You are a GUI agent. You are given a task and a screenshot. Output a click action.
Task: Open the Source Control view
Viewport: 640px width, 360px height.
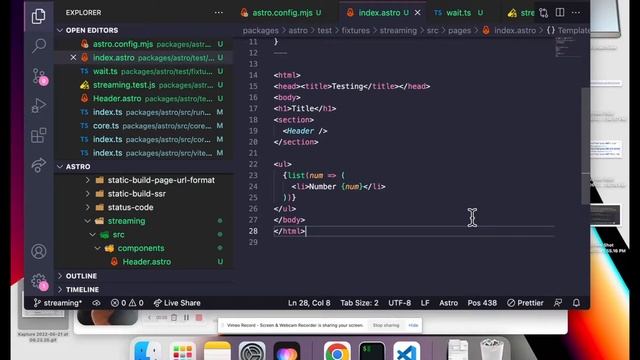click(39, 76)
